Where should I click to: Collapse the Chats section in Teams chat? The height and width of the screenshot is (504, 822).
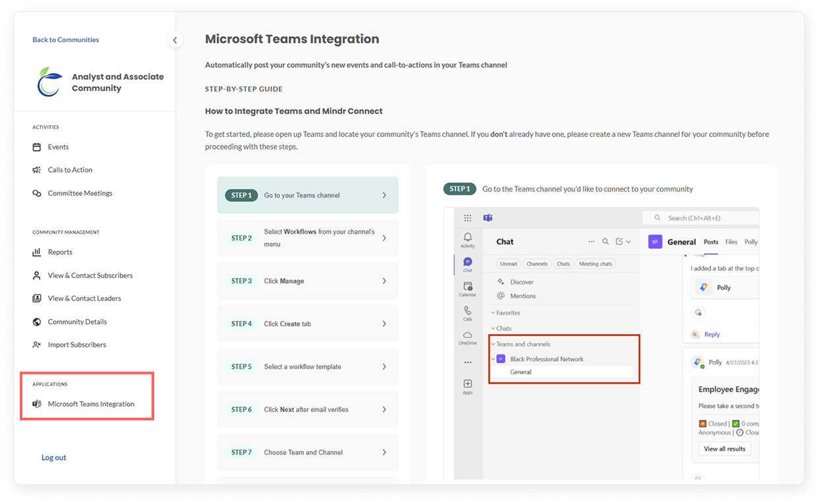pos(492,329)
